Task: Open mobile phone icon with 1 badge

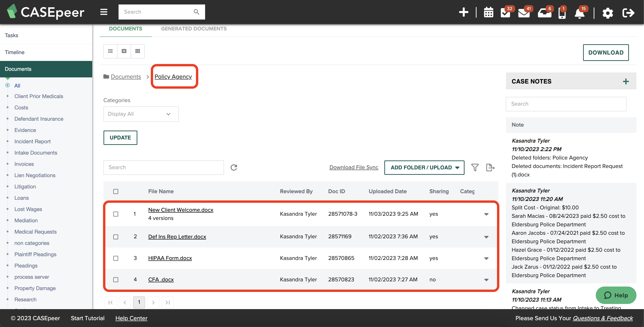Action: tap(562, 13)
